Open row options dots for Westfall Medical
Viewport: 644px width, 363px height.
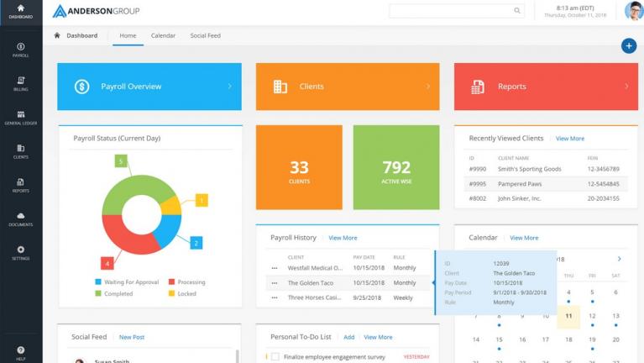coord(275,268)
